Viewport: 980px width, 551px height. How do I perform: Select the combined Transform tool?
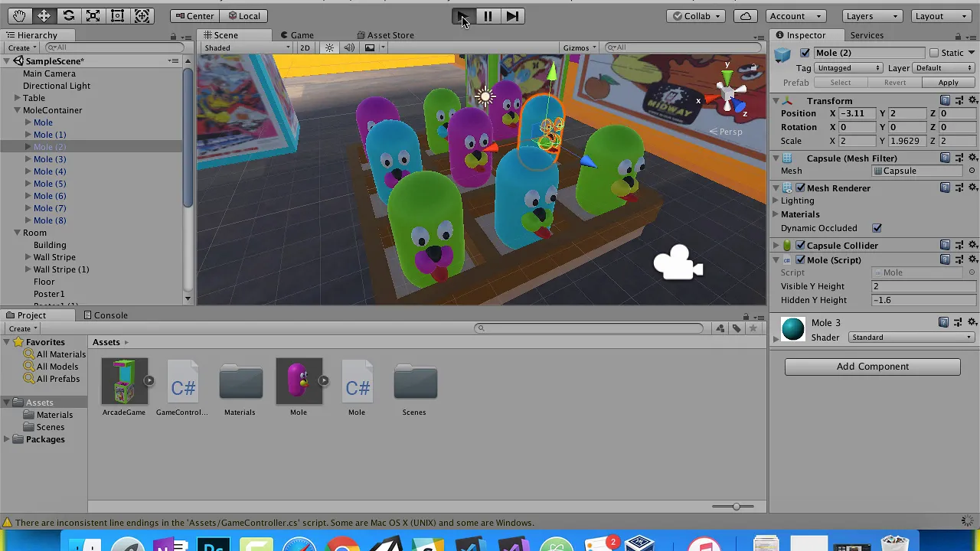(x=142, y=15)
